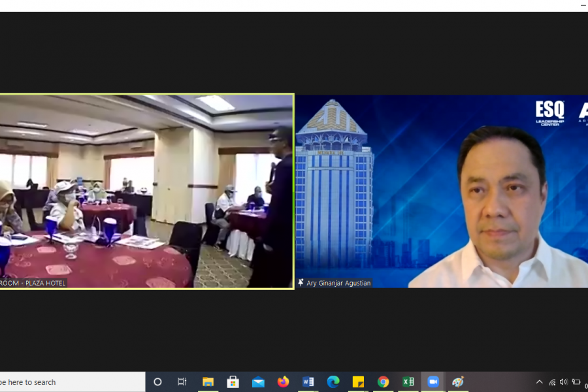Open the Microsoft Word taskbar icon
The image size is (588, 392).
pyautogui.click(x=308, y=382)
